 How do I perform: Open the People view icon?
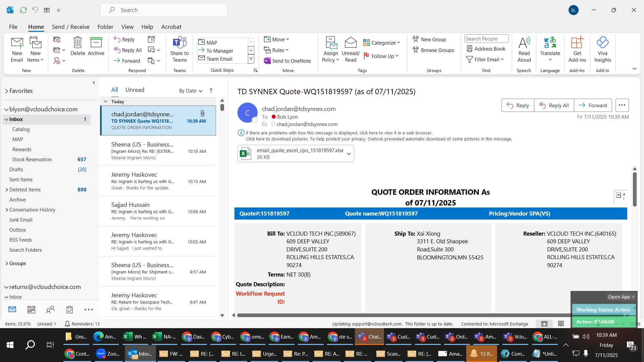[50, 309]
